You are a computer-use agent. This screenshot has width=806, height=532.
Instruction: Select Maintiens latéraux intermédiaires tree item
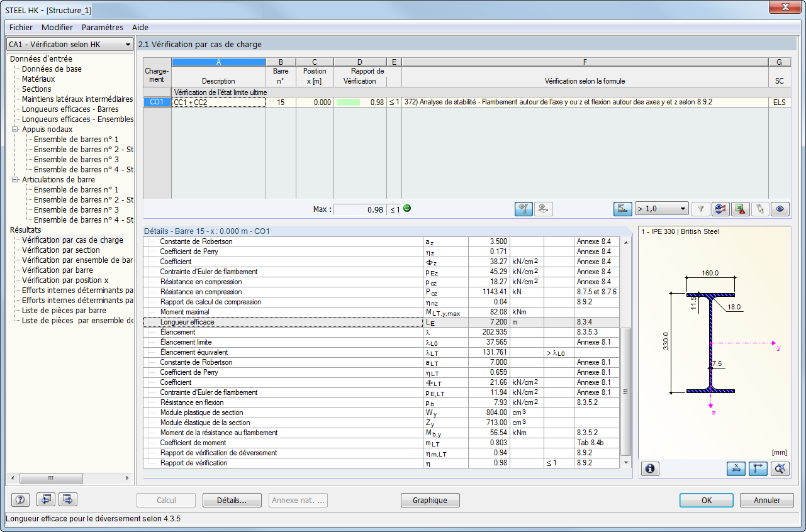[x=77, y=99]
